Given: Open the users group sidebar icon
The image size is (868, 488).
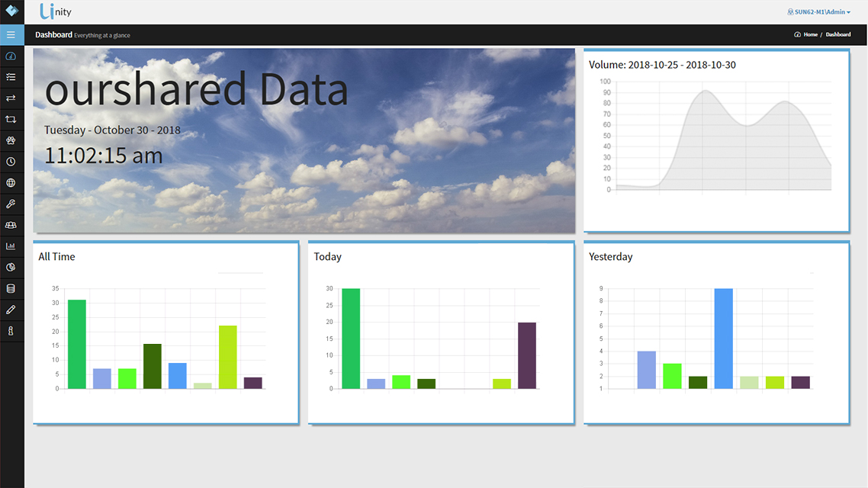Looking at the screenshot, I should pyautogui.click(x=11, y=225).
